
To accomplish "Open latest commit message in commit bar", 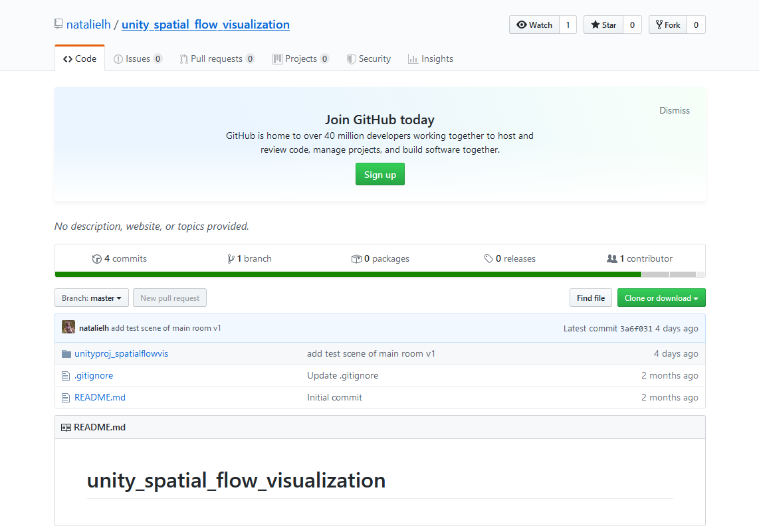I will coord(166,328).
